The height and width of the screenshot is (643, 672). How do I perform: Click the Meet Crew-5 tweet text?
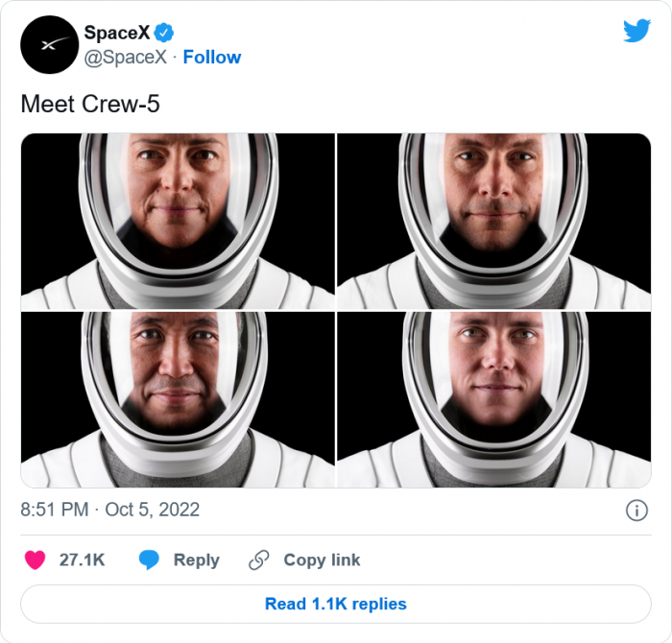[90, 105]
